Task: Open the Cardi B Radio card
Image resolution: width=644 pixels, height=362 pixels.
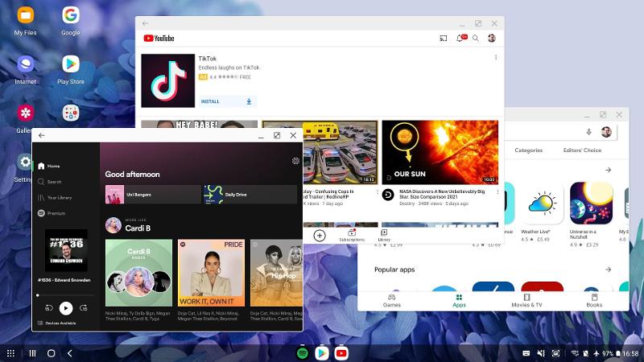Action: (138, 273)
